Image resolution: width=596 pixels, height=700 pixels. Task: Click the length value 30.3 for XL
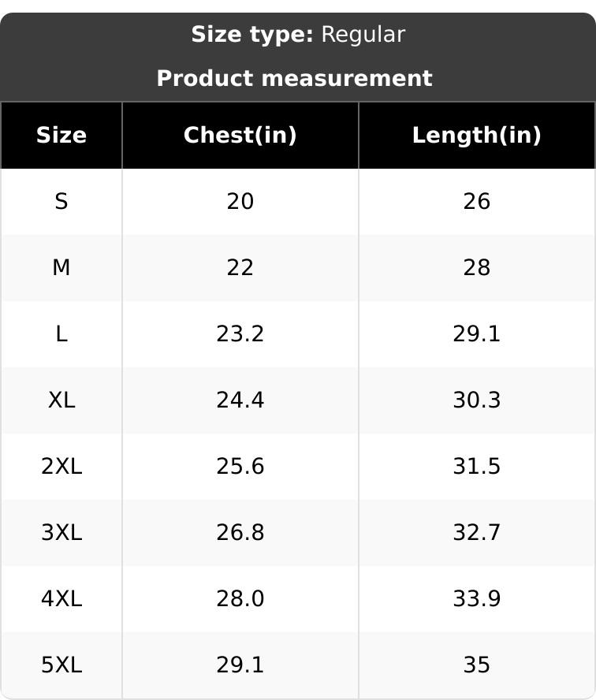coord(476,400)
